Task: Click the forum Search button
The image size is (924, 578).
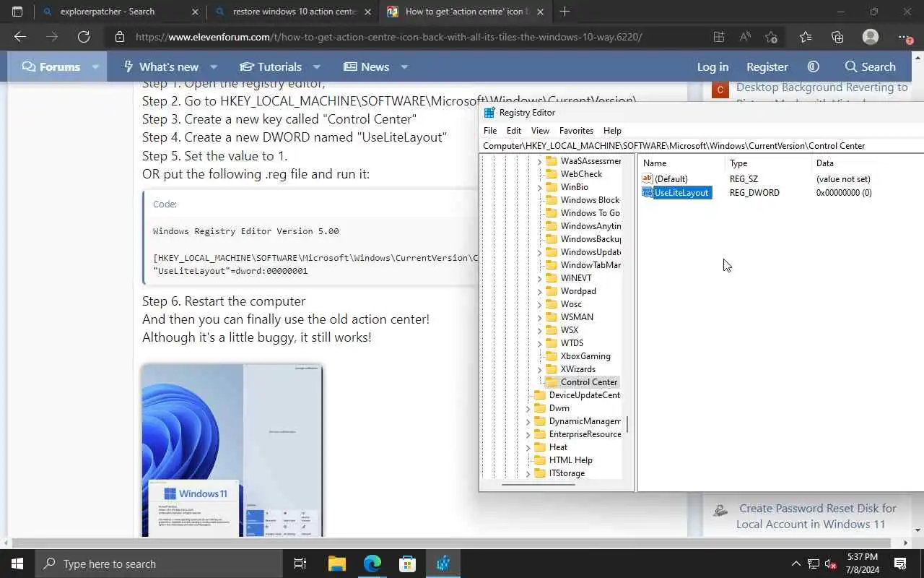Action: (x=870, y=66)
